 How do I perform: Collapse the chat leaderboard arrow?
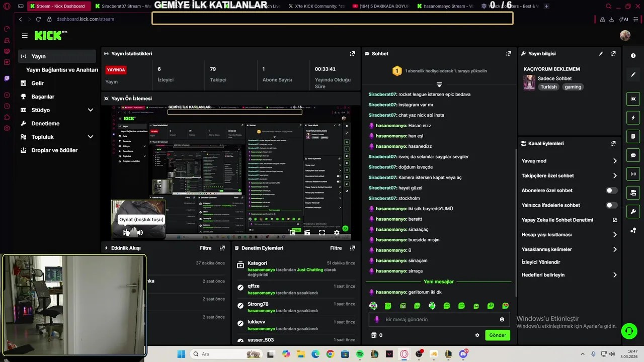point(439,84)
